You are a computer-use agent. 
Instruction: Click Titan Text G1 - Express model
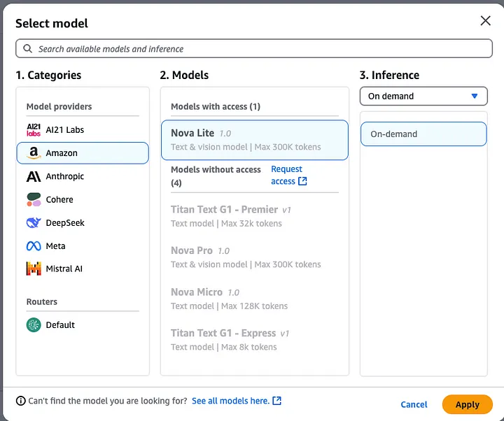pyautogui.click(x=255, y=340)
